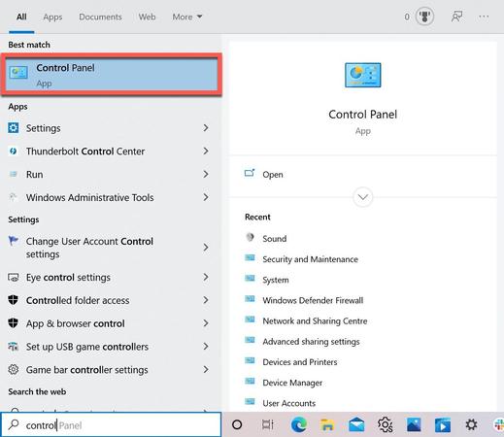
Task: Click the Eye control settings icon
Action: [13, 278]
